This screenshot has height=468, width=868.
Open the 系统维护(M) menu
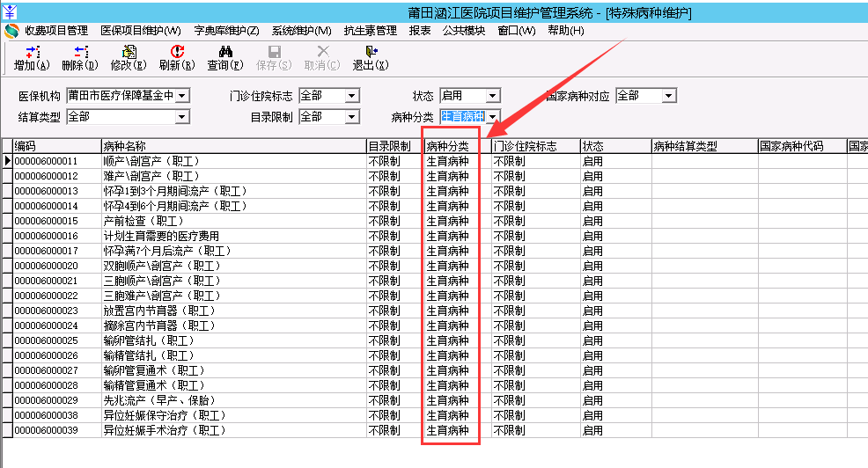(x=302, y=31)
